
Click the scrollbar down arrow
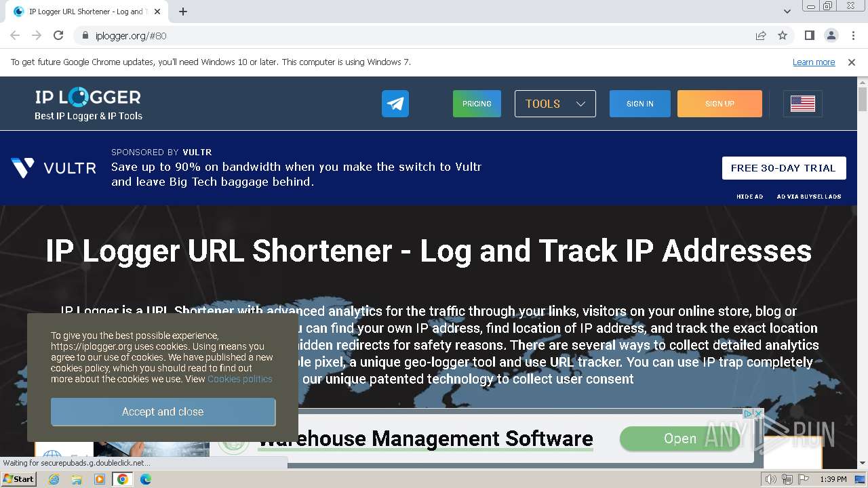(x=863, y=464)
